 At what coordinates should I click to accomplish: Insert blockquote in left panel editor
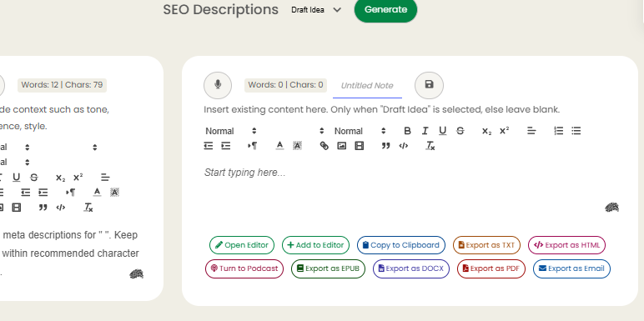(x=43, y=208)
